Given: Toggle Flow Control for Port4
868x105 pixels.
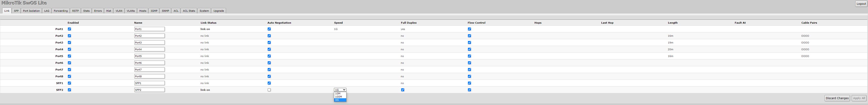Looking at the screenshot, I should point(469,49).
